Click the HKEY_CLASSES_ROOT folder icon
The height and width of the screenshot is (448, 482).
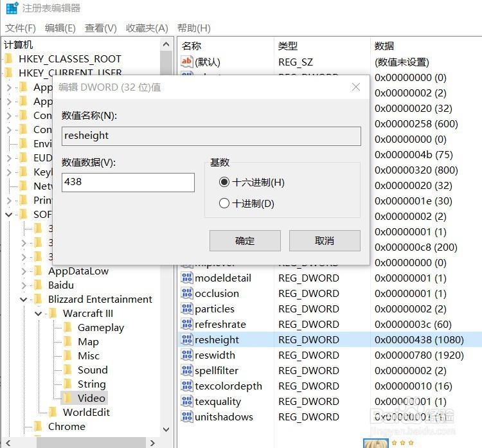coord(8,58)
